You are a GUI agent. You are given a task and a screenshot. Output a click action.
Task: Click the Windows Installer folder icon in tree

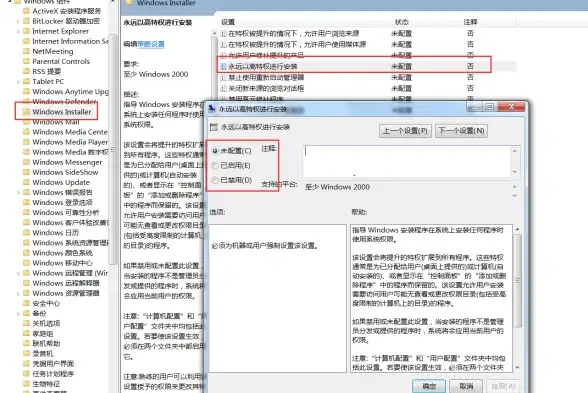click(26, 112)
